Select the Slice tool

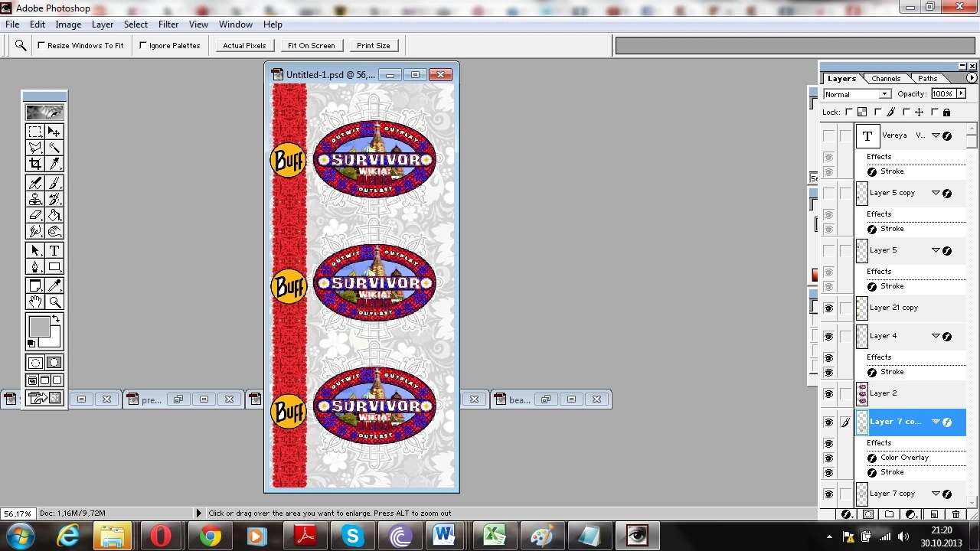click(54, 164)
